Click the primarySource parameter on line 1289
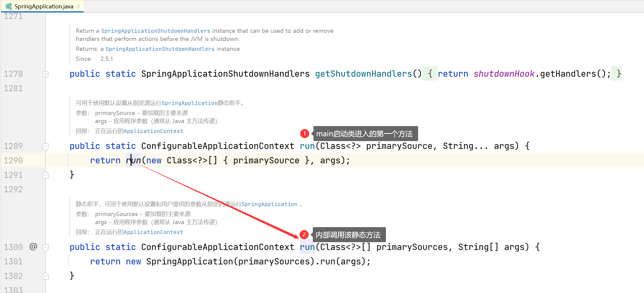 pyautogui.click(x=399, y=146)
